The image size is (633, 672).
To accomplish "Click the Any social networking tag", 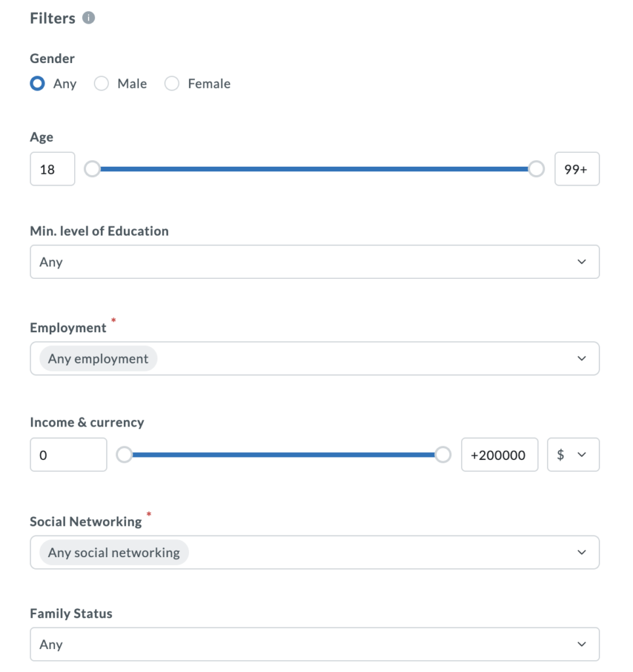I will pyautogui.click(x=114, y=553).
